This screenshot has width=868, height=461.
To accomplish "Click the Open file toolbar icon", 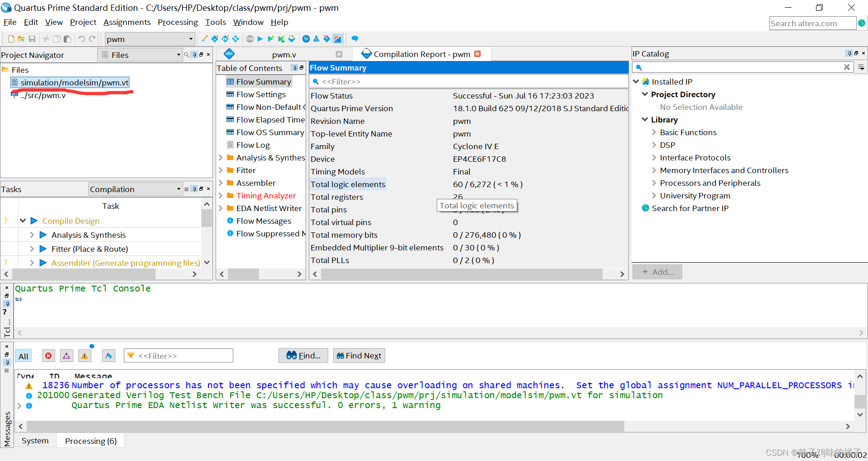I will point(21,39).
